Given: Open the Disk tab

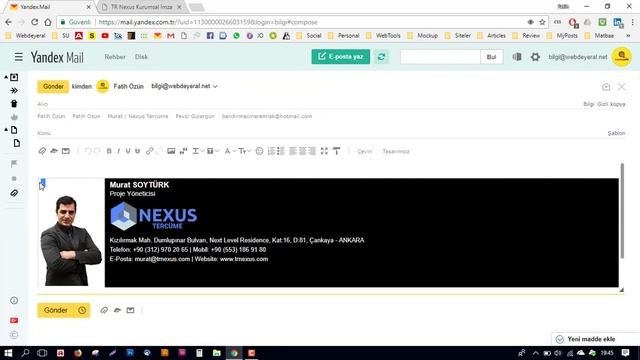Looking at the screenshot, I should pos(141,57).
